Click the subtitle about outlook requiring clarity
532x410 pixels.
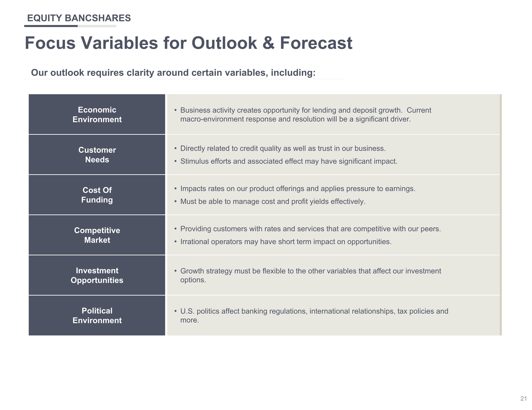tap(173, 73)
